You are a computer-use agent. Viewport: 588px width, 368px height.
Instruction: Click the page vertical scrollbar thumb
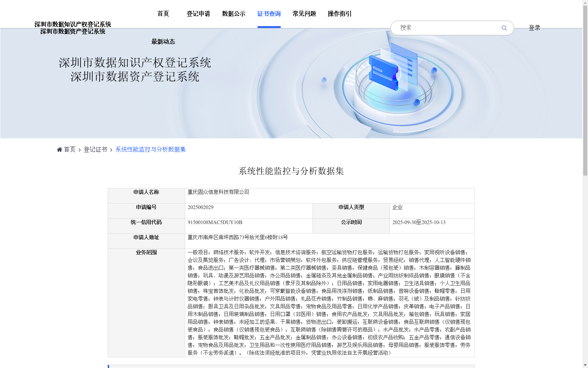coord(585,91)
